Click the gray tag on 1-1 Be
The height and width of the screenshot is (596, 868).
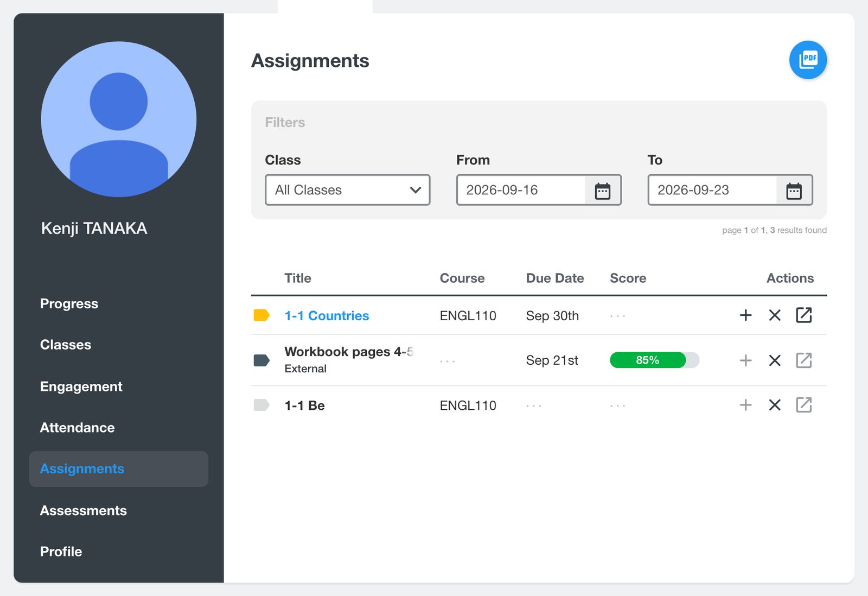tap(261, 405)
